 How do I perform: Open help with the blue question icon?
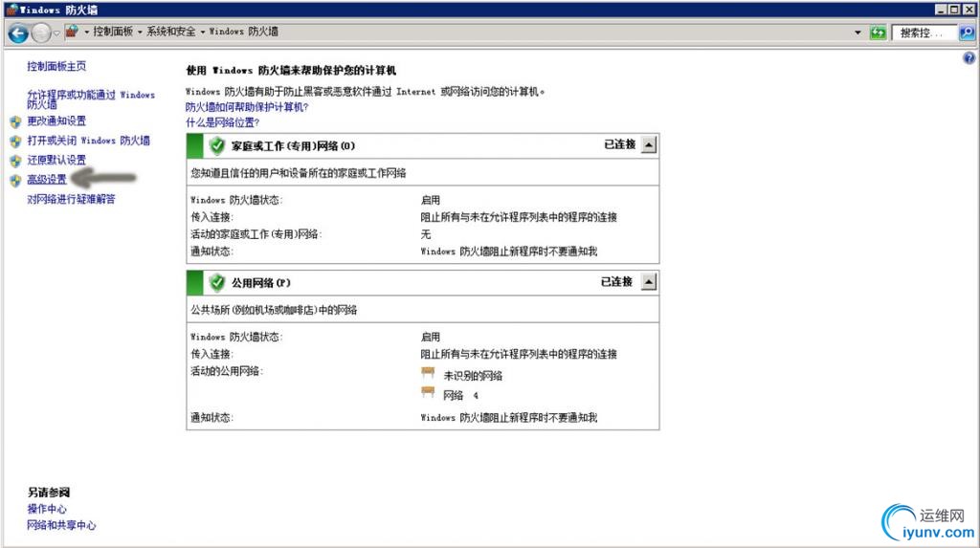tap(969, 58)
